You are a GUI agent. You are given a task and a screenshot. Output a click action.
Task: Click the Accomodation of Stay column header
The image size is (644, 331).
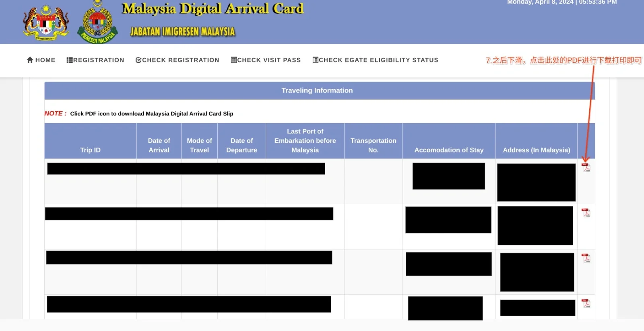[x=449, y=150]
